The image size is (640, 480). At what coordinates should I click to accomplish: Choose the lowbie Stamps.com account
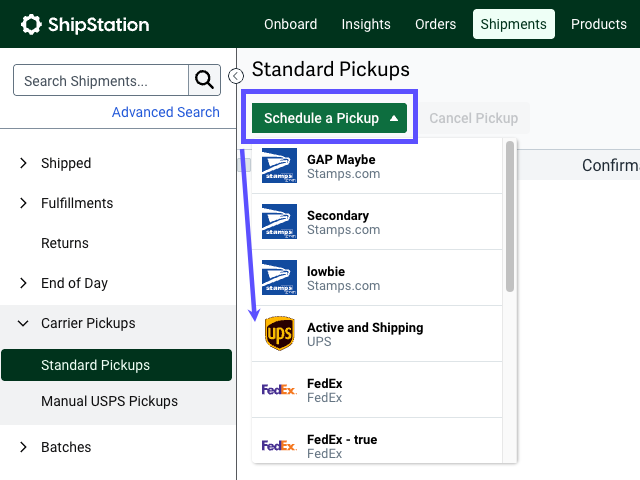coord(377,278)
